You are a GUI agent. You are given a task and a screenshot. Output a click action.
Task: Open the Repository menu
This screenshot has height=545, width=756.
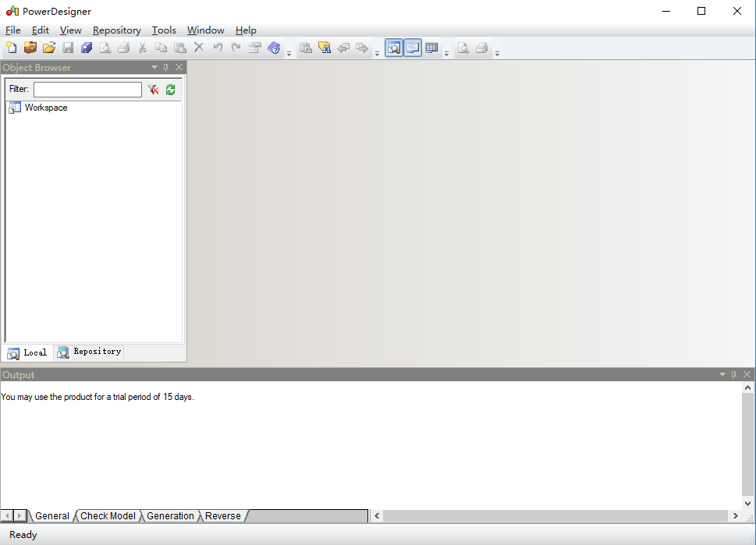click(x=117, y=30)
